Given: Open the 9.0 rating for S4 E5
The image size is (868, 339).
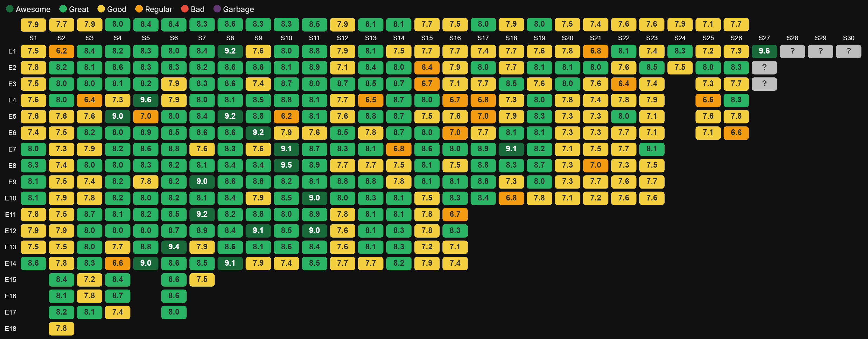Looking at the screenshot, I should click(118, 116).
